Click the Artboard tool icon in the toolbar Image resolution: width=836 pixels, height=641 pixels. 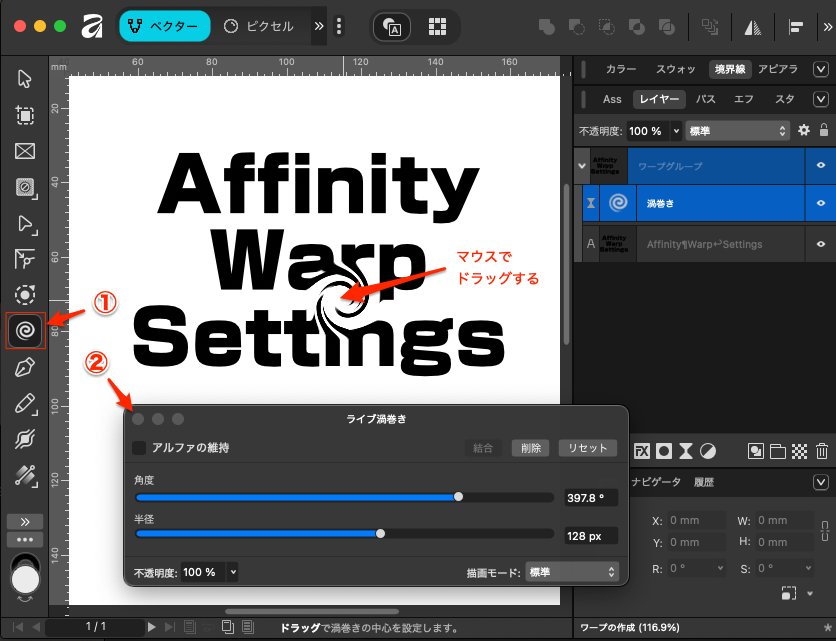point(25,115)
